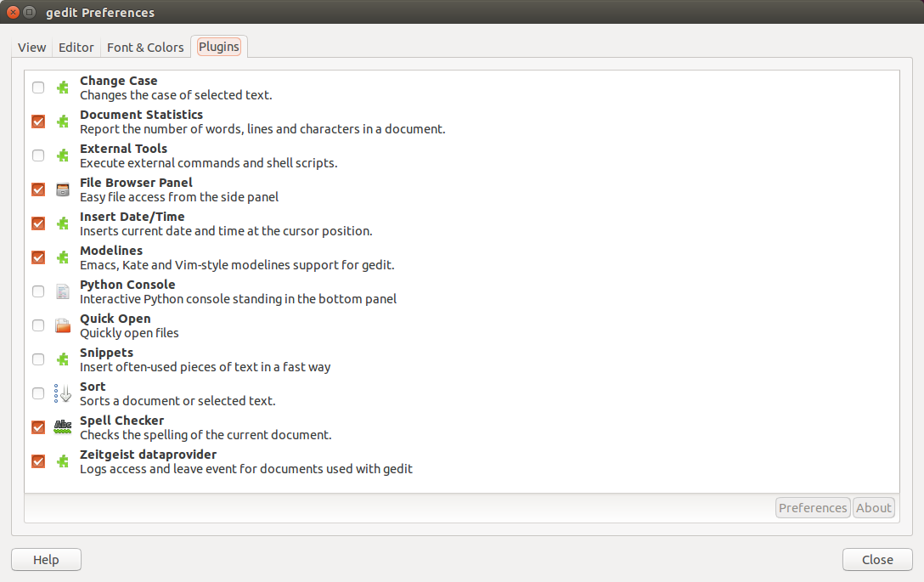Close the gedit Preferences window via titlebar

click(13, 12)
